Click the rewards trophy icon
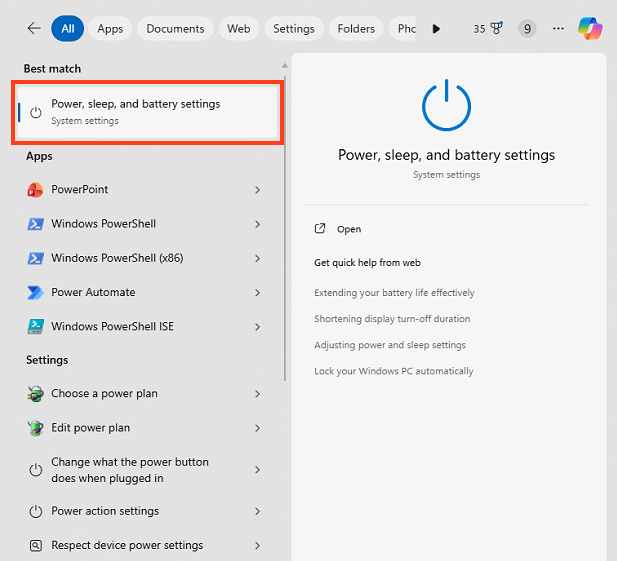Viewport: 617px width, 561px height. pos(497,28)
